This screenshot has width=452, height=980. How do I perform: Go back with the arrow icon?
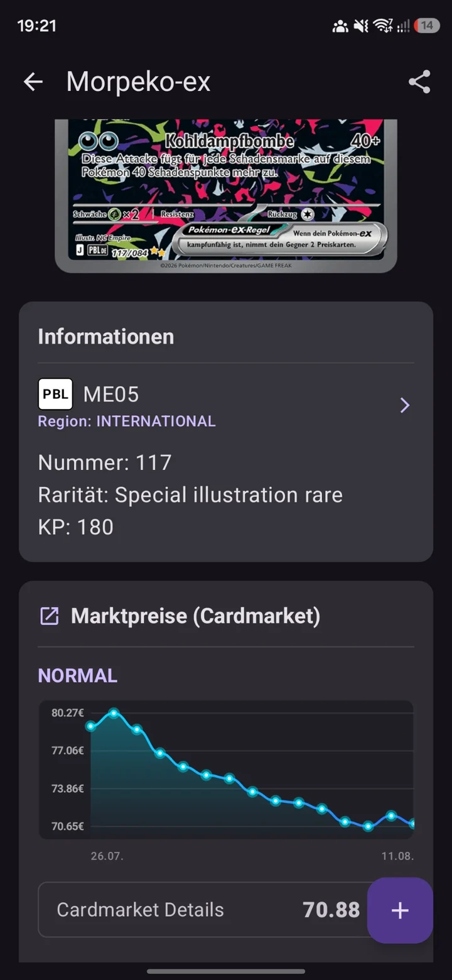tap(33, 82)
